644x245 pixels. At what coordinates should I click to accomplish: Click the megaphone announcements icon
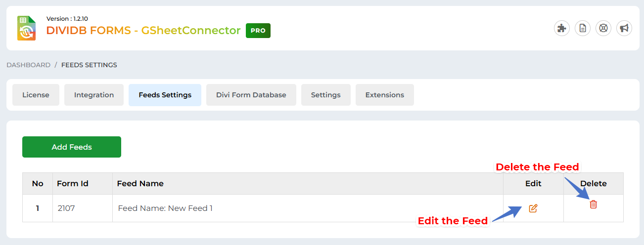click(x=624, y=28)
